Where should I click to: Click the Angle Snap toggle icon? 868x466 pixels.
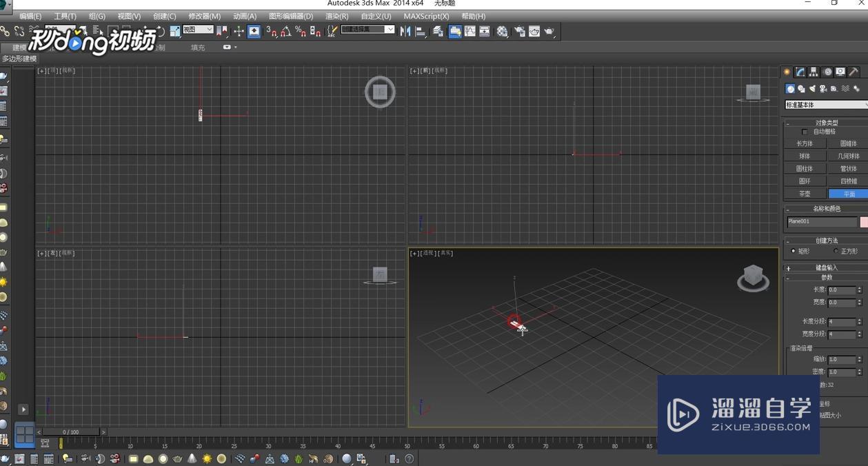(x=285, y=31)
